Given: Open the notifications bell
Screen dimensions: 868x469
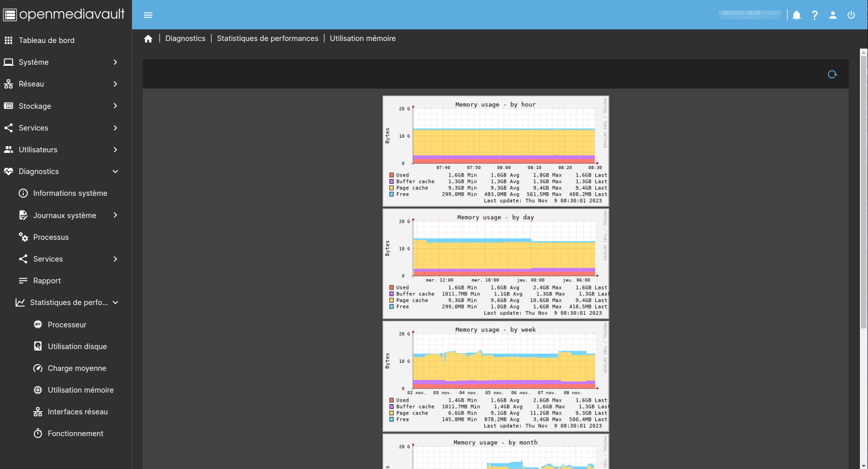Looking at the screenshot, I should (x=797, y=15).
